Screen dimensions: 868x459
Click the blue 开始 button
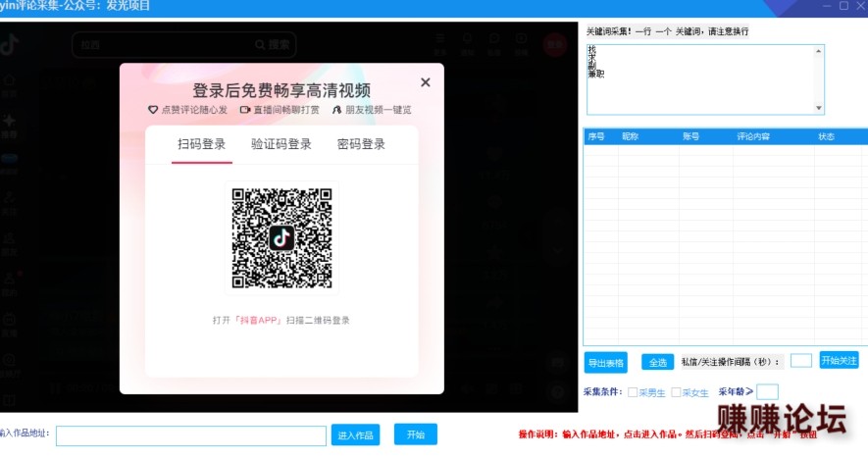click(x=416, y=434)
